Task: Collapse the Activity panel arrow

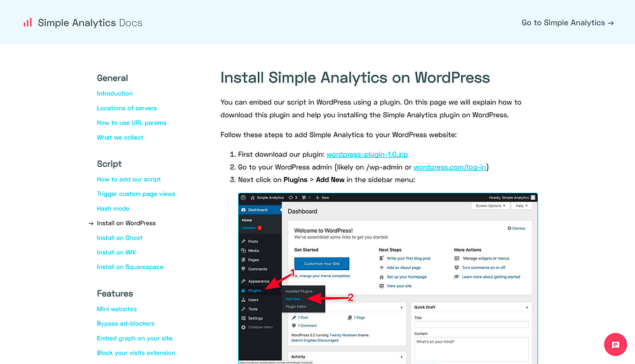Action: 401,357
